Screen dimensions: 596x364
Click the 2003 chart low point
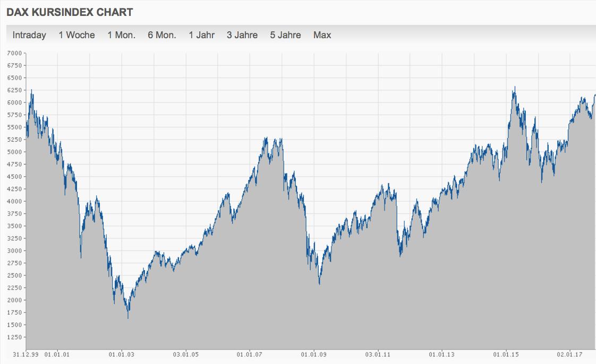tap(128, 317)
